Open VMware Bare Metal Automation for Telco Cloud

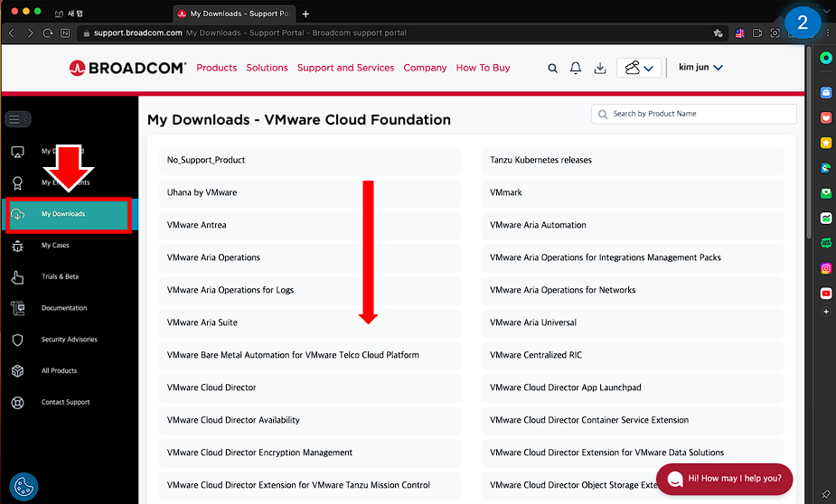click(310, 355)
